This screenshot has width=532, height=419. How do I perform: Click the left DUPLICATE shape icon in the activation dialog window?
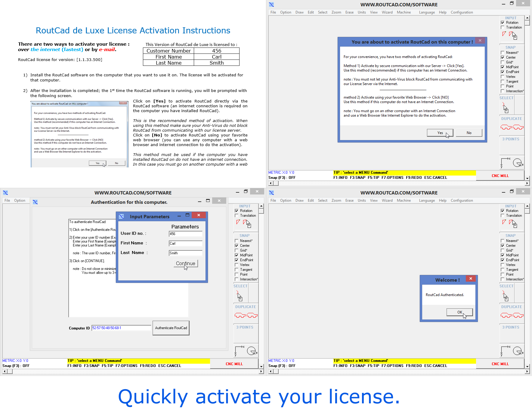click(506, 127)
